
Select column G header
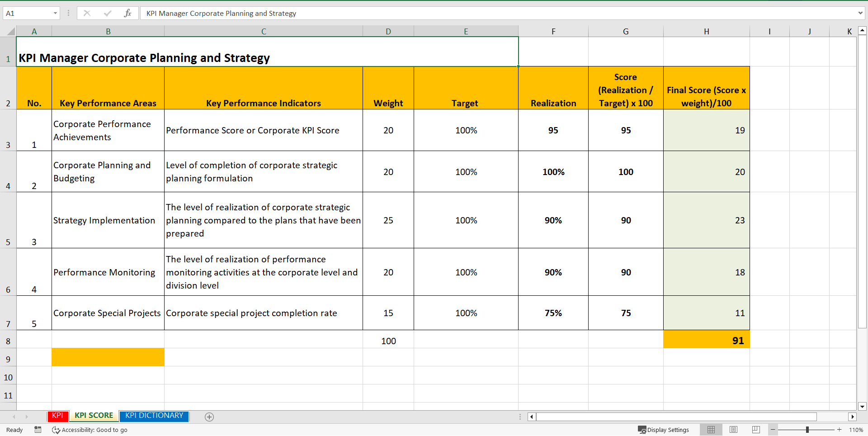(x=626, y=31)
